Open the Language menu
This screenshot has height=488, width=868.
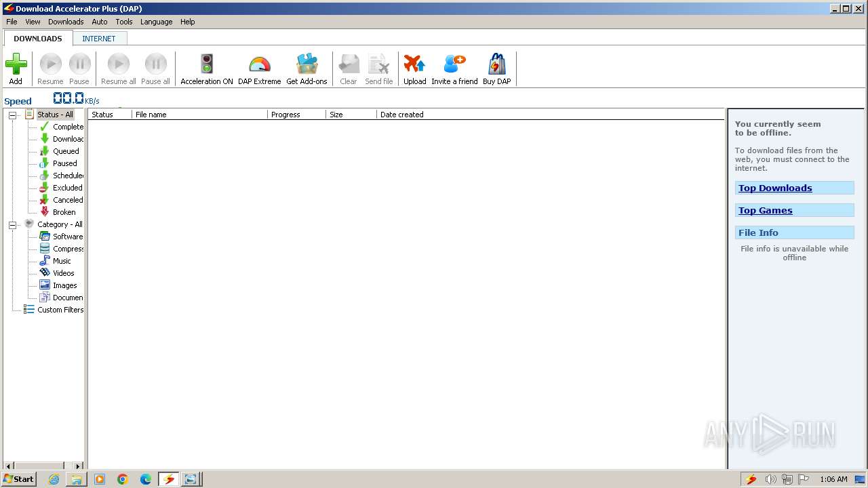(156, 22)
